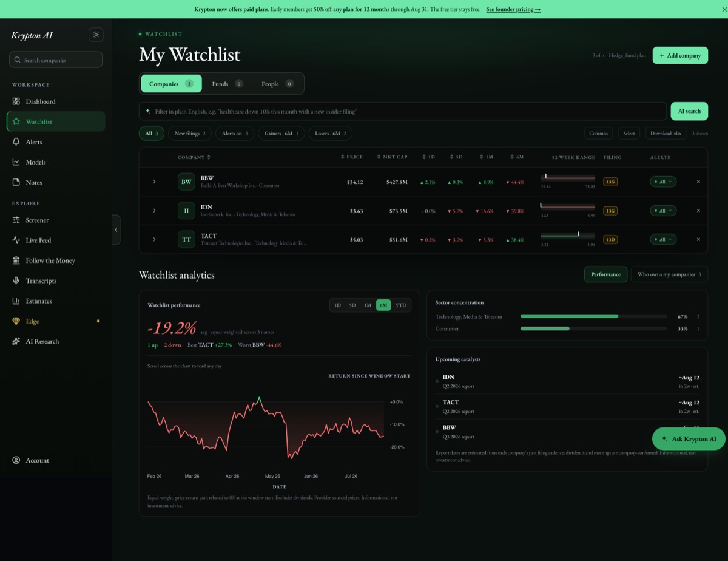Viewport: 728px width, 561px height.
Task: Click the II company logo tile
Action: click(x=186, y=211)
